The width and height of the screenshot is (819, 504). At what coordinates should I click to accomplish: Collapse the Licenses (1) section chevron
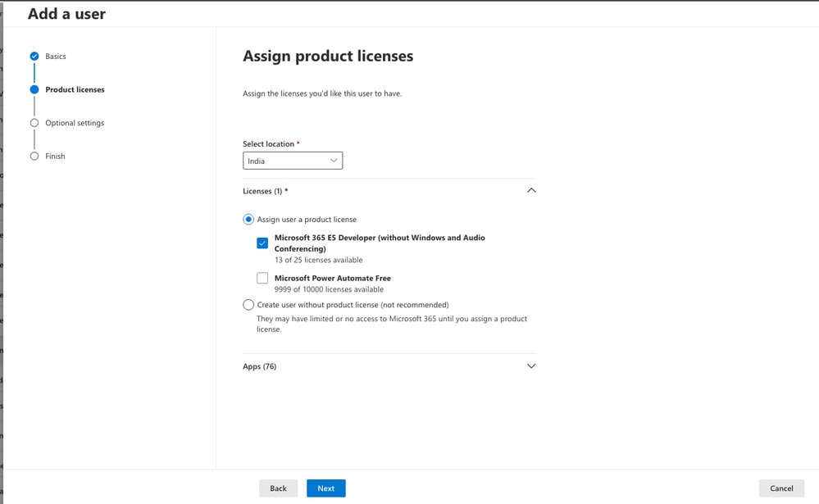coord(530,189)
